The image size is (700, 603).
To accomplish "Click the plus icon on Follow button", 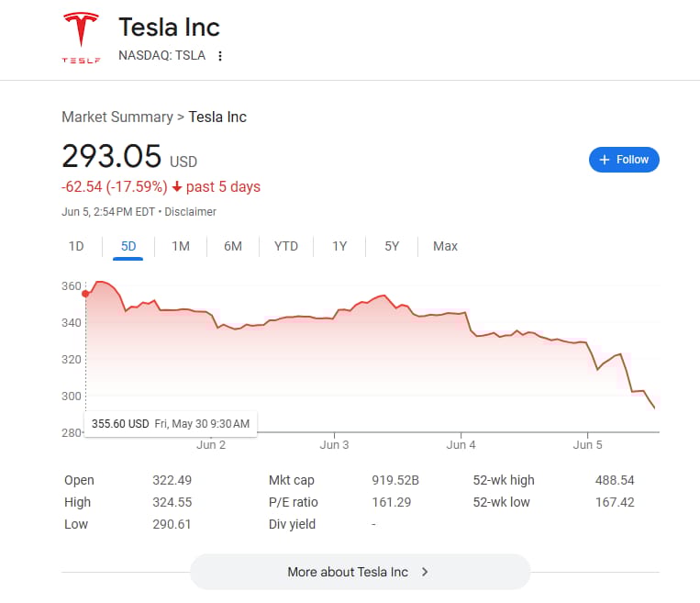I will click(x=604, y=160).
